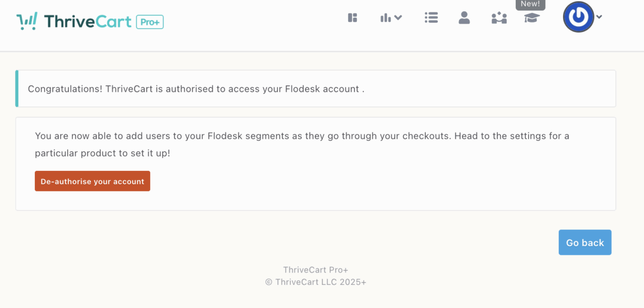Click the statistics bar chart icon
The height and width of the screenshot is (308, 644).
click(x=385, y=18)
